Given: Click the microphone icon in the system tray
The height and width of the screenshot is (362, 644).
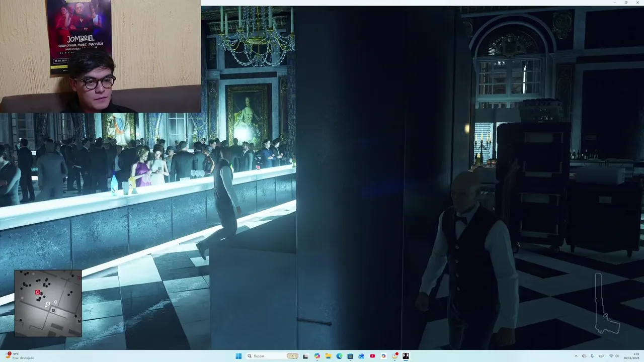Looking at the screenshot, I should point(592,356).
